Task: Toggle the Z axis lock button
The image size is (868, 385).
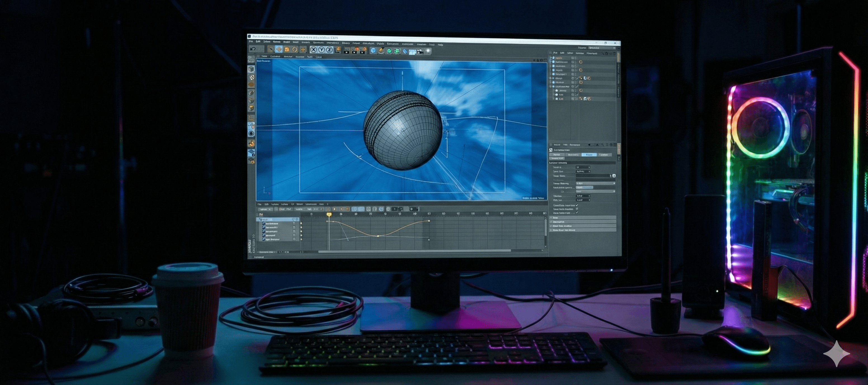Action: [x=329, y=50]
